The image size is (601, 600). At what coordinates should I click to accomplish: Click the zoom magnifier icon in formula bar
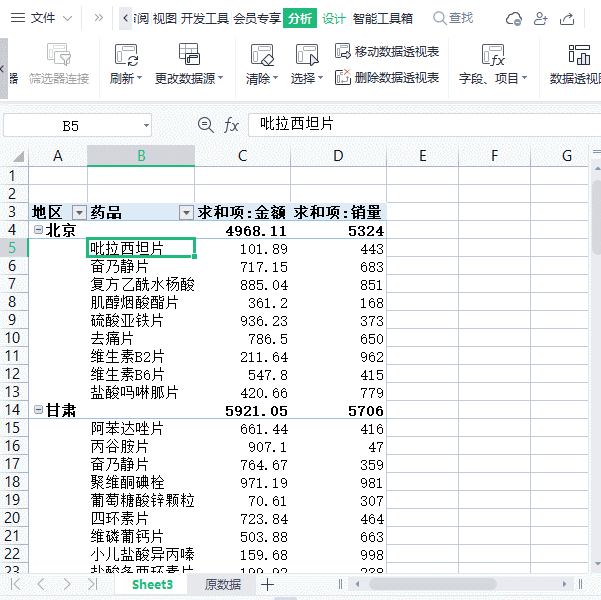tap(206, 125)
